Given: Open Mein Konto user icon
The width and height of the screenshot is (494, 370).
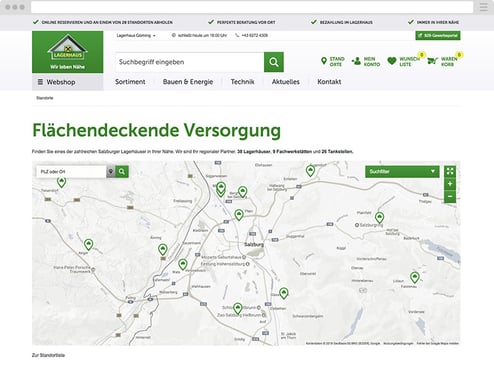Looking at the screenshot, I should tap(356, 61).
